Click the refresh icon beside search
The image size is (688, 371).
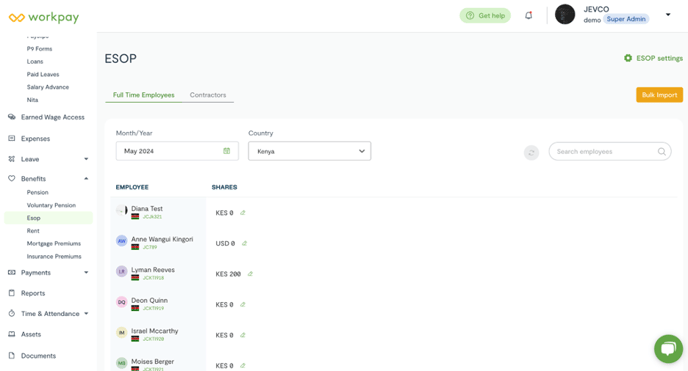coord(531,153)
